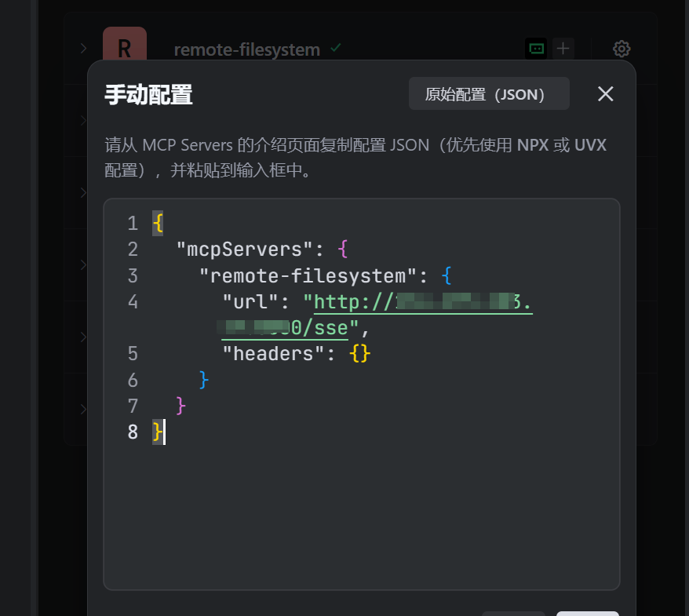The height and width of the screenshot is (616, 689).
Task: Click the opening yellow brace on line 1
Action: click(x=158, y=223)
